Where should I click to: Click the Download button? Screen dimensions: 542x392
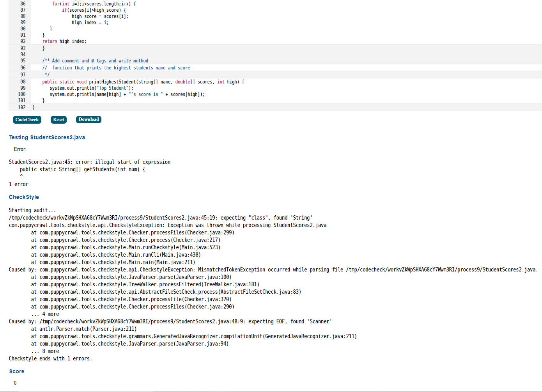pyautogui.click(x=89, y=120)
